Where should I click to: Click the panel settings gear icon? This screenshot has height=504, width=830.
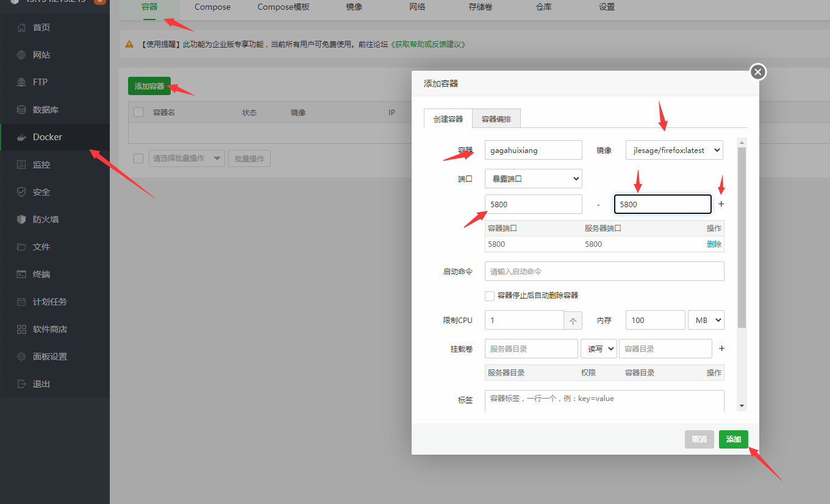pos(21,357)
